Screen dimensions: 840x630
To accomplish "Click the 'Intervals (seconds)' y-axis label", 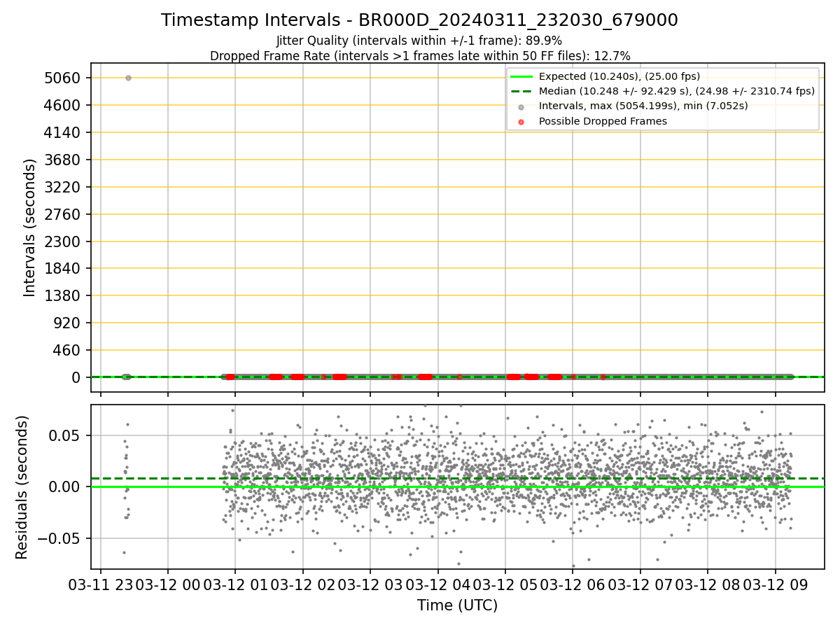I will click(x=29, y=227).
